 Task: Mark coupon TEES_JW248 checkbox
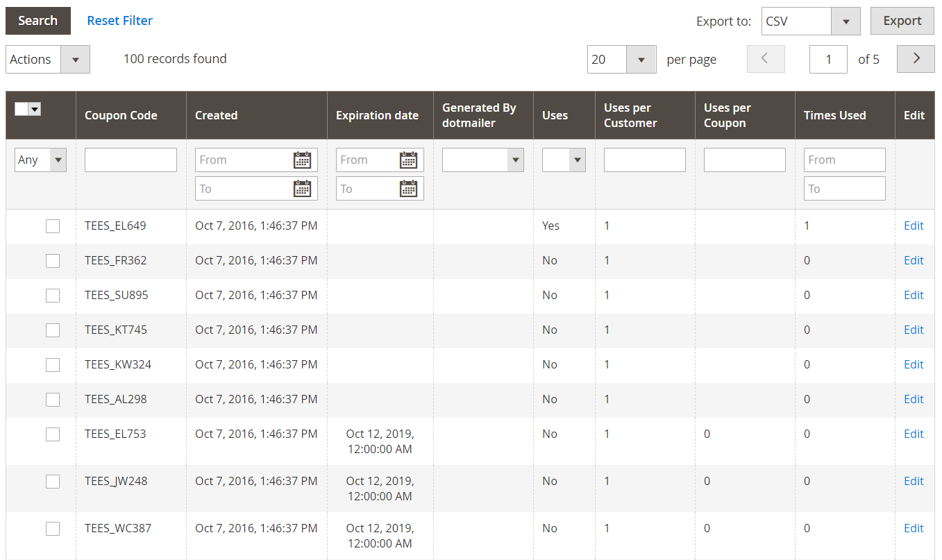(53, 482)
